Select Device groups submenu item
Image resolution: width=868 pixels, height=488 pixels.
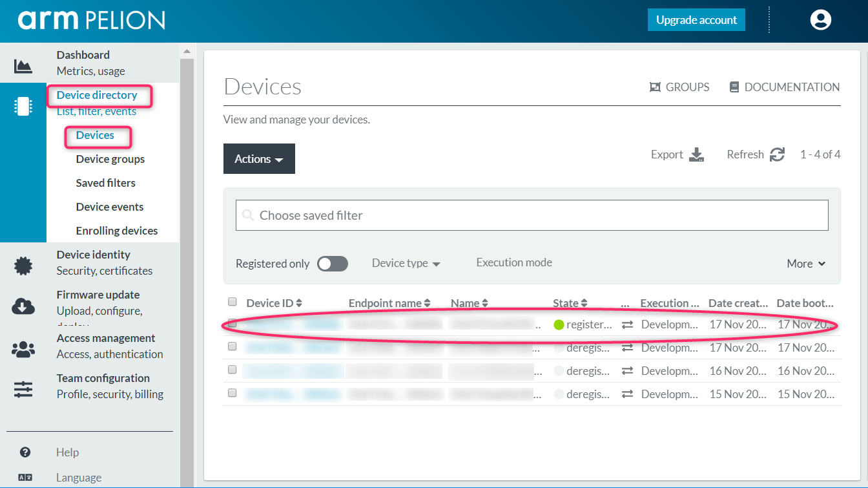point(110,159)
